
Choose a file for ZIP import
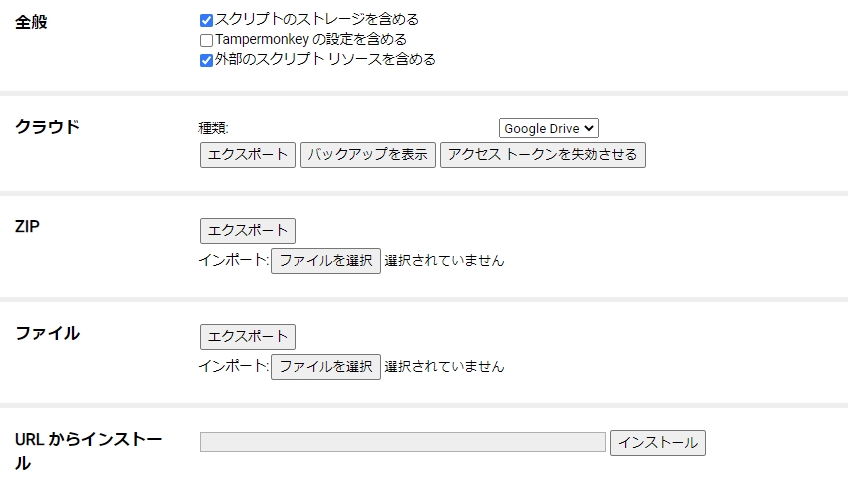pyautogui.click(x=326, y=261)
